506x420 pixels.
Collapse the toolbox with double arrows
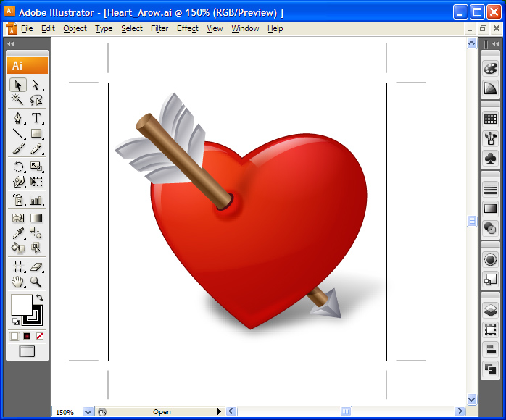(11, 44)
